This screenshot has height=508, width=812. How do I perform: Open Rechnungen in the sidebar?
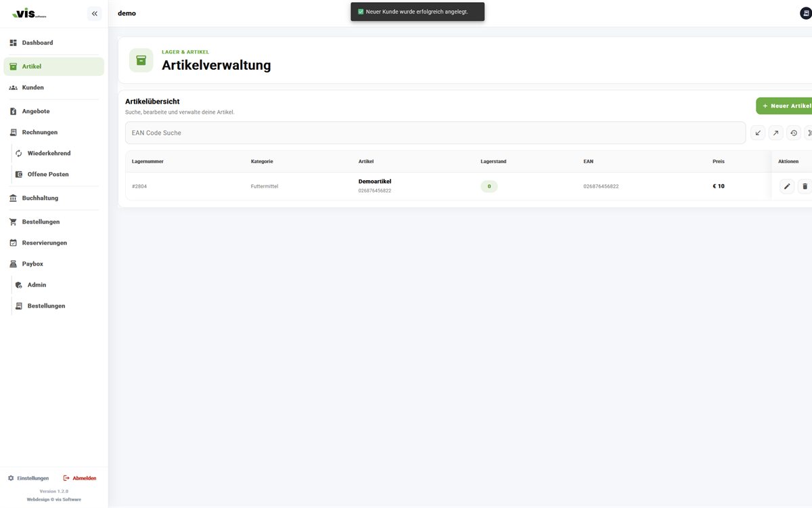pos(54,132)
